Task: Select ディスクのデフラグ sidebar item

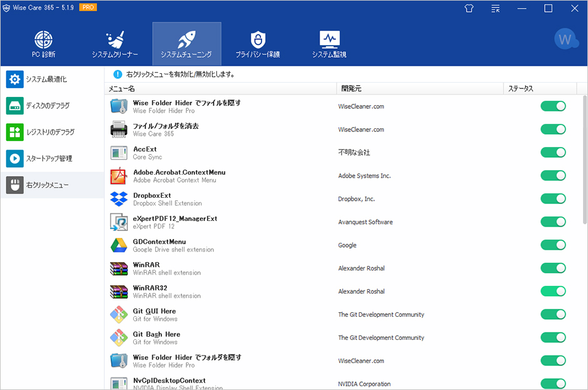Action: 52,106
